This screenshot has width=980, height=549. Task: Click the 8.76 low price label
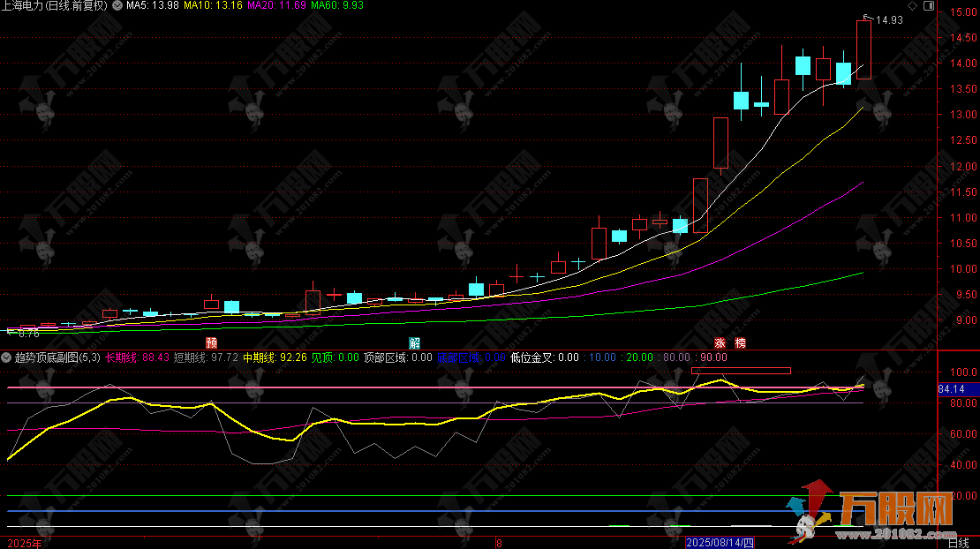point(29,335)
